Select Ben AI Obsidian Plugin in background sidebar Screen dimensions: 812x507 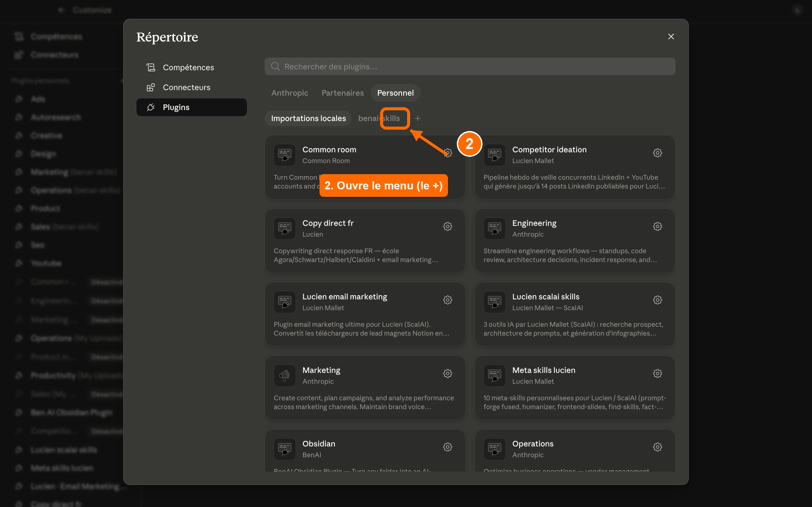pyautogui.click(x=71, y=412)
